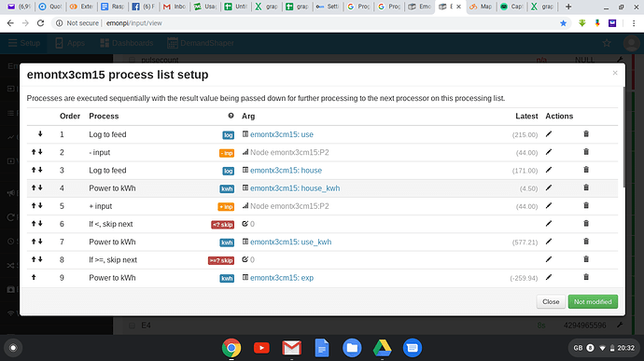
Task: Click the kwh badge in row 4
Action: point(227,189)
